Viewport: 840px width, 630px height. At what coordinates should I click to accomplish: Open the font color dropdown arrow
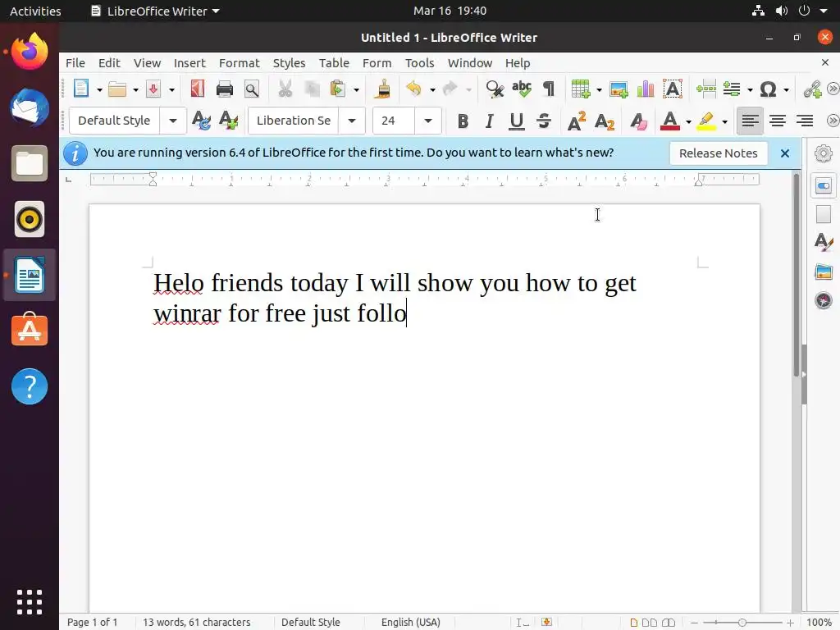tap(688, 121)
